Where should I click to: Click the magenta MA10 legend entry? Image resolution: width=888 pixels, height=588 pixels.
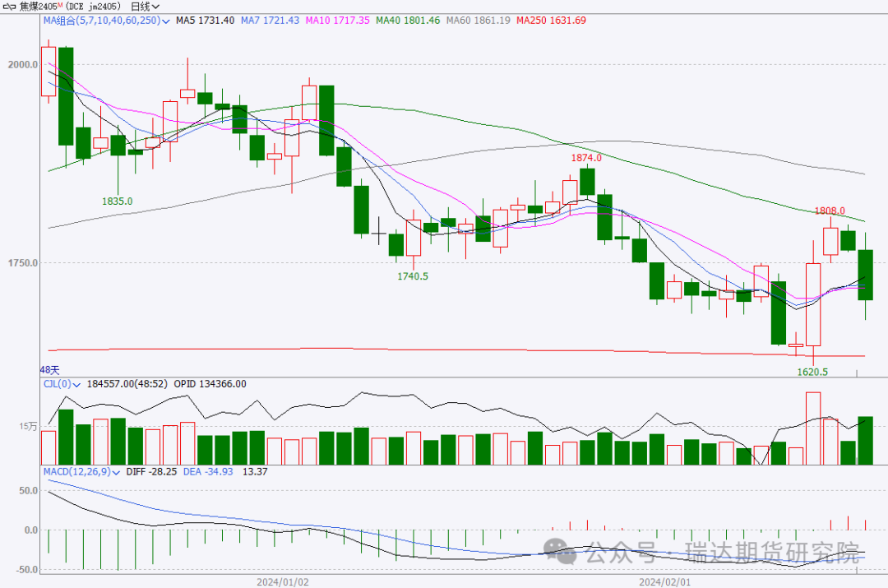point(340,20)
